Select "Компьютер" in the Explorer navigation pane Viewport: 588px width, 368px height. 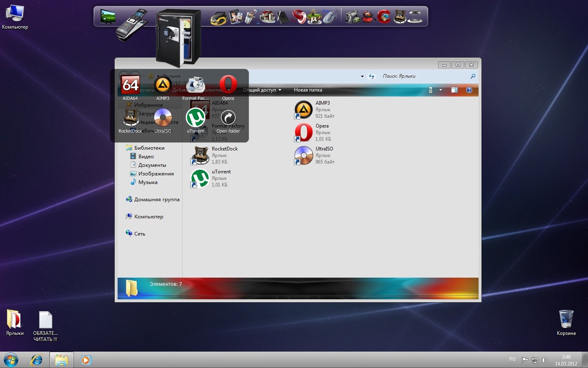tap(145, 217)
